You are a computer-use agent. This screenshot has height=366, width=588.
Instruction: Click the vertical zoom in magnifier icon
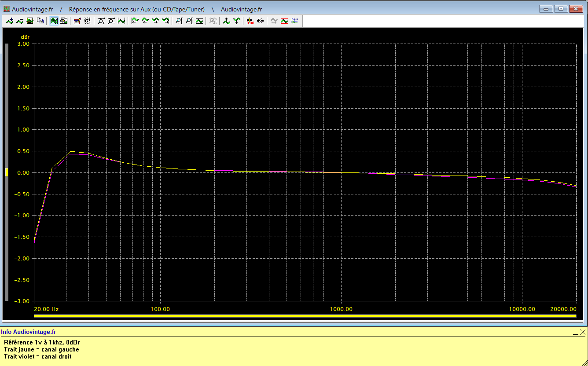(179, 21)
